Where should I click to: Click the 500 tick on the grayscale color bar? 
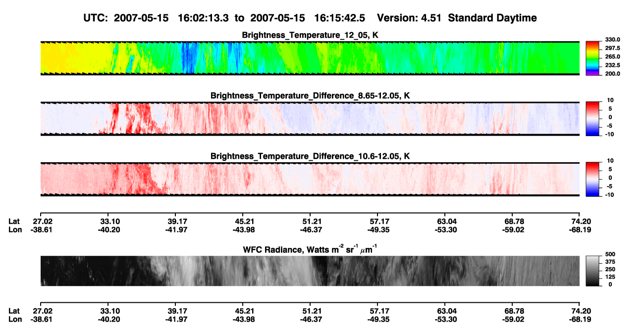[611, 254]
